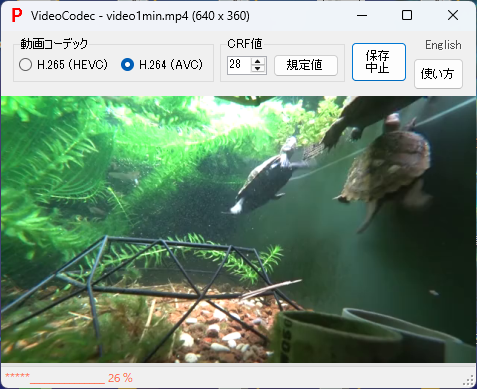477x389 pixels.
Task: Click inside the CRF value field showing 28
Action: pos(240,65)
